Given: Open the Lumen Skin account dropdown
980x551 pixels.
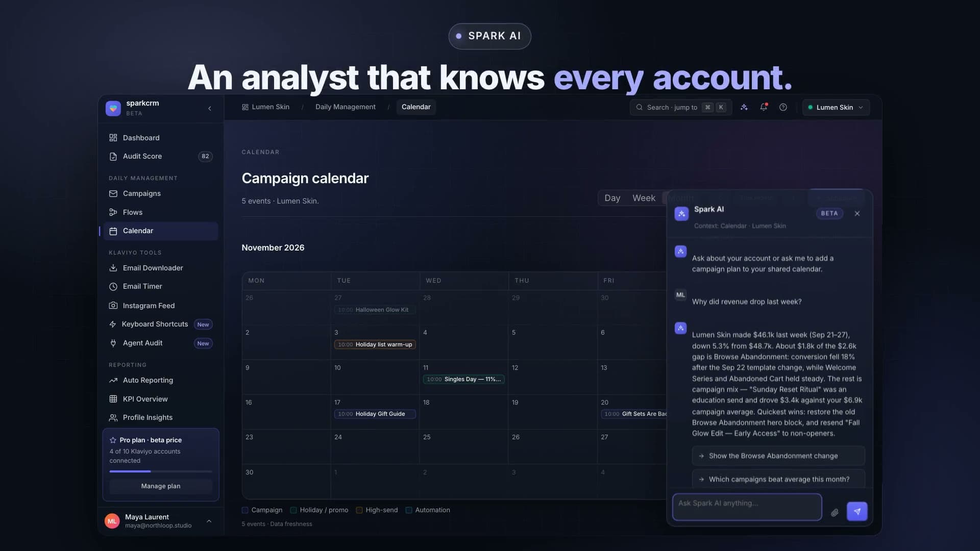Looking at the screenshot, I should [836, 107].
